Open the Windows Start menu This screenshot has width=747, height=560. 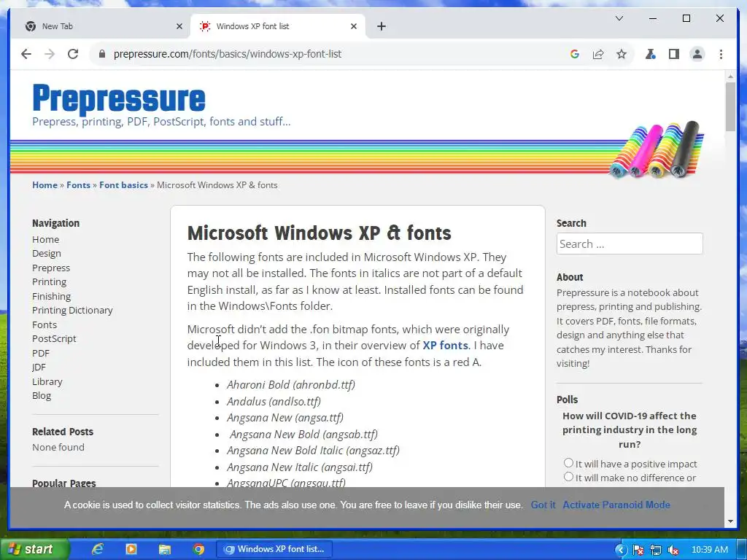(34, 549)
